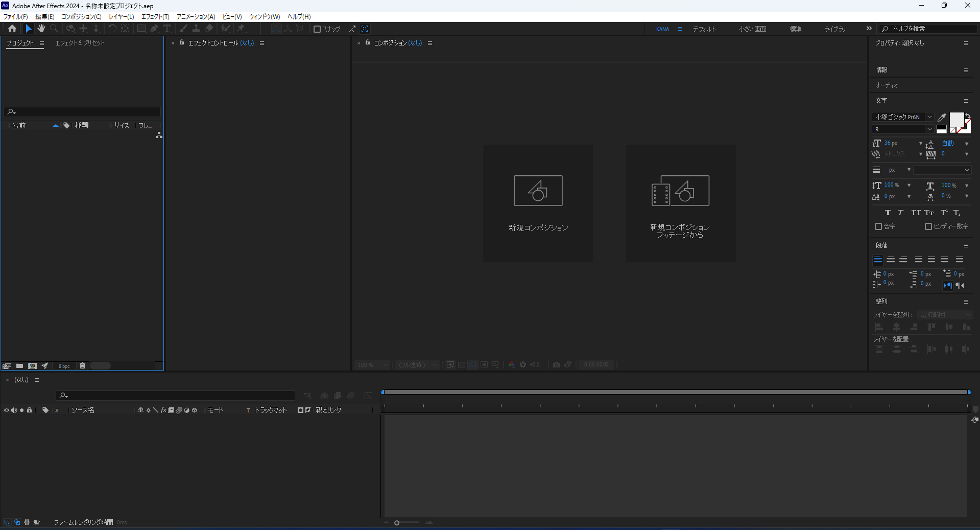Viewport: 980px width, 530px height.
Task: Create new composition icon in Project panel
Action: (32, 366)
